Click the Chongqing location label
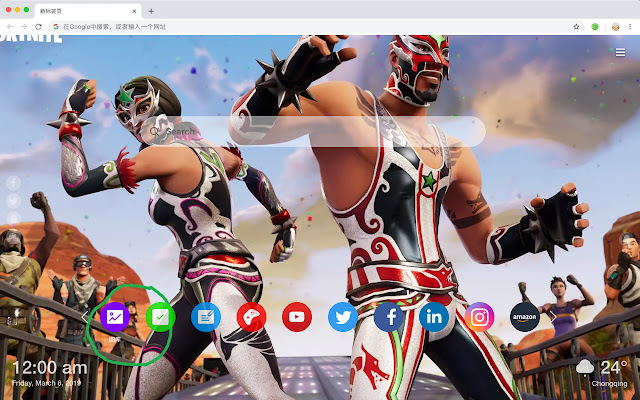 (x=609, y=384)
